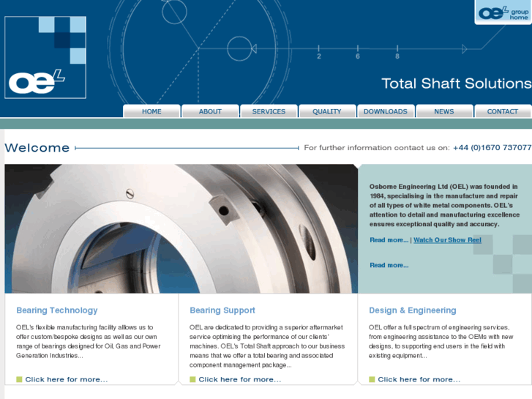Image resolution: width=532 pixels, height=399 pixels.
Task: Open the ABOUT tab
Action: click(x=210, y=111)
